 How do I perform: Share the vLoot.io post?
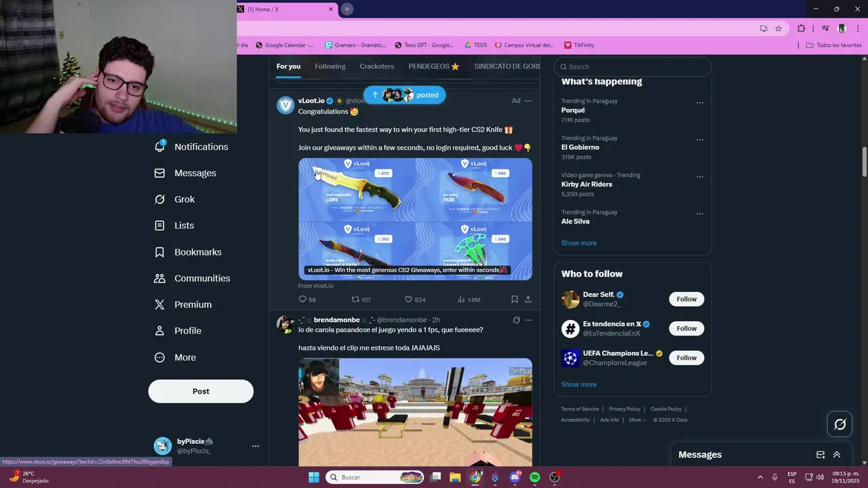[x=528, y=300]
